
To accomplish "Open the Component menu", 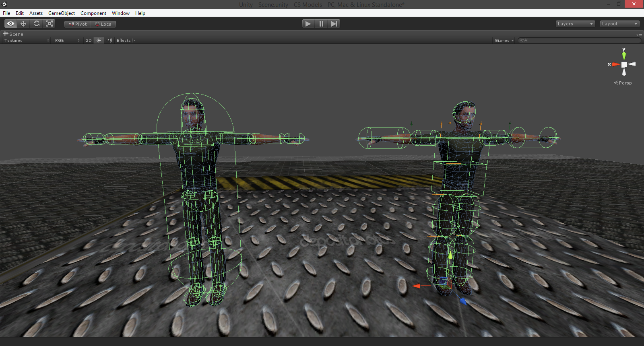I will (93, 13).
